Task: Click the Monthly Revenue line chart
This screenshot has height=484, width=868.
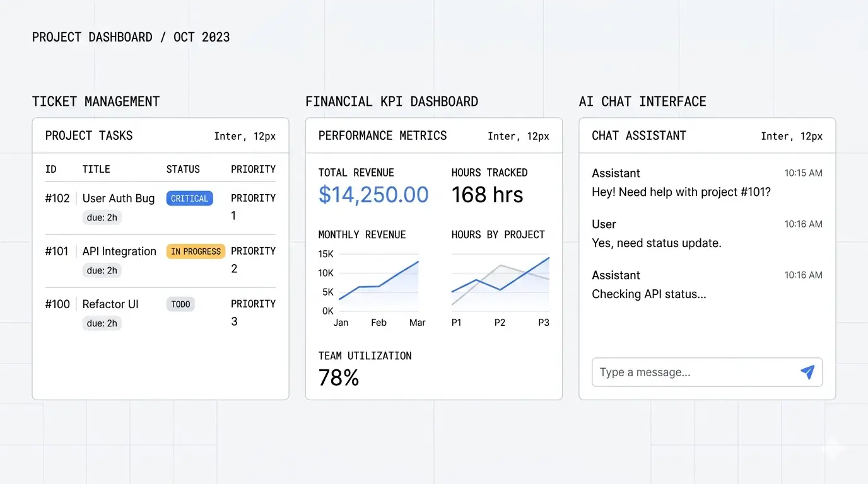Action: [378, 282]
